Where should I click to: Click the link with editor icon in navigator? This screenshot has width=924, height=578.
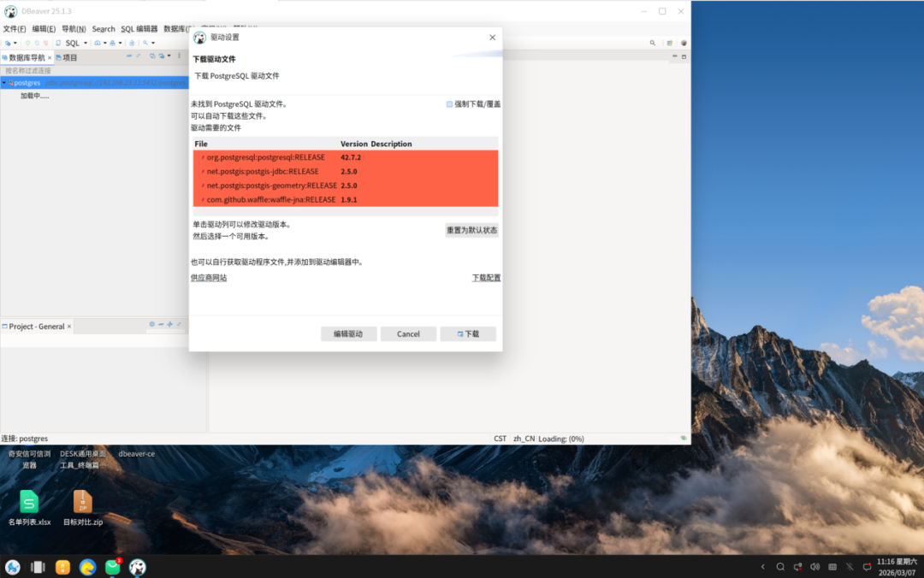click(x=139, y=56)
